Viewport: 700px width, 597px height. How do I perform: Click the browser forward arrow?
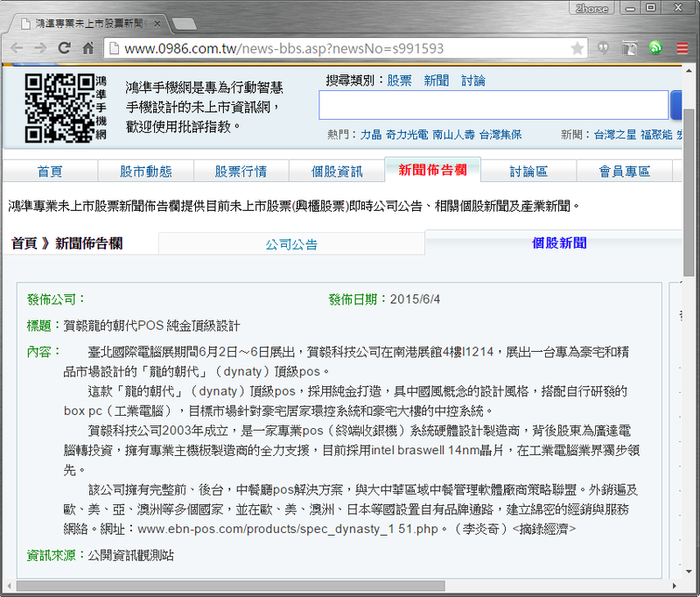[40, 48]
